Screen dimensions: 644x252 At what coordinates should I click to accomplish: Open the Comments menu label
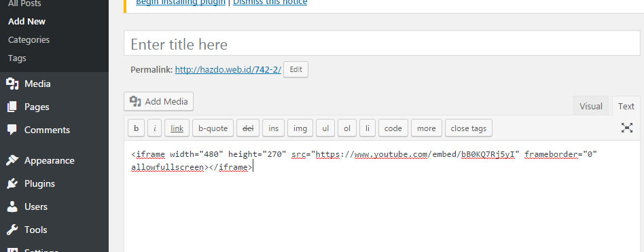pyautogui.click(x=48, y=130)
